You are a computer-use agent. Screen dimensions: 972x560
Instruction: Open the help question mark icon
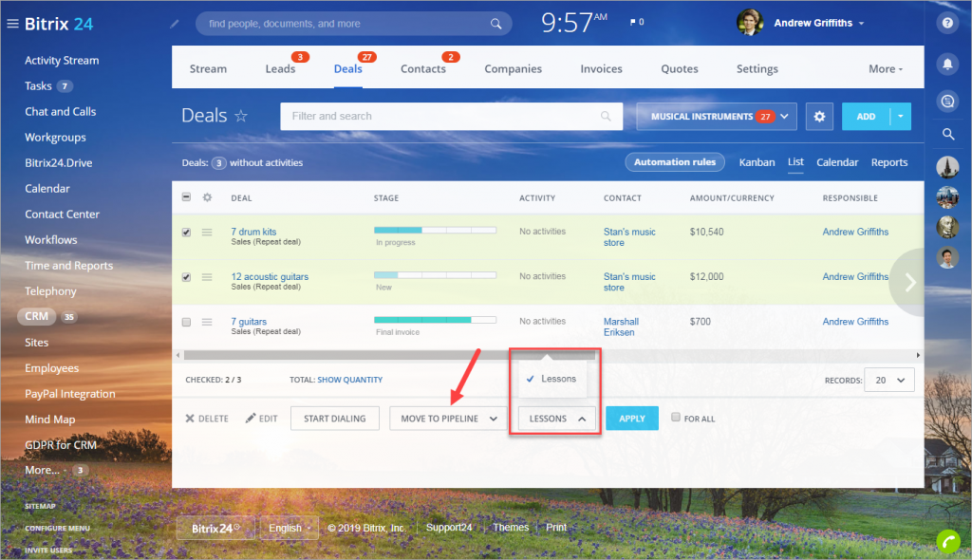point(947,23)
